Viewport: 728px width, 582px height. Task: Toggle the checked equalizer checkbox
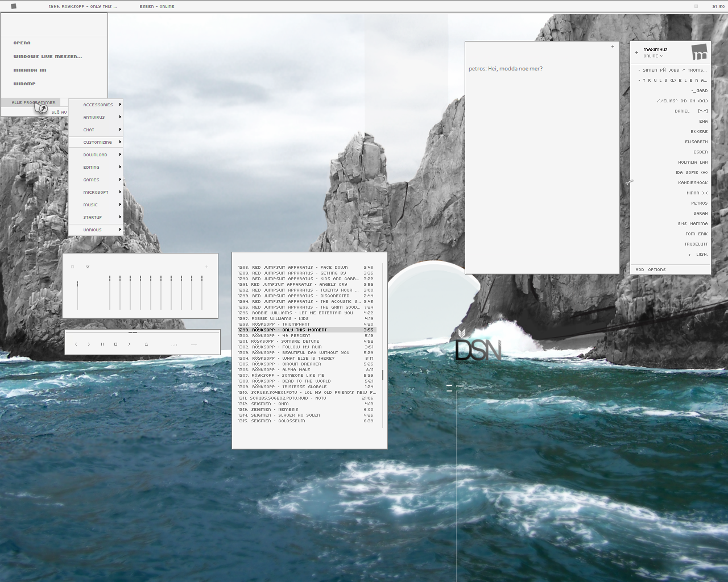(x=87, y=267)
